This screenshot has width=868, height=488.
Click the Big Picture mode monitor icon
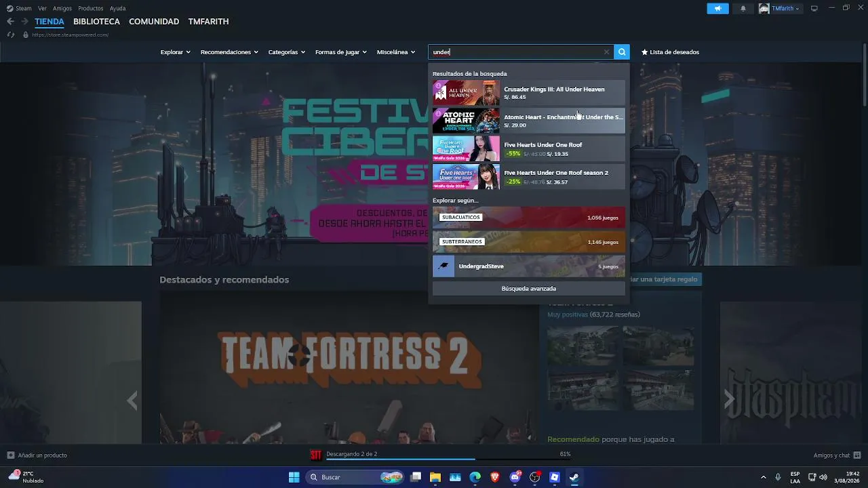point(814,9)
